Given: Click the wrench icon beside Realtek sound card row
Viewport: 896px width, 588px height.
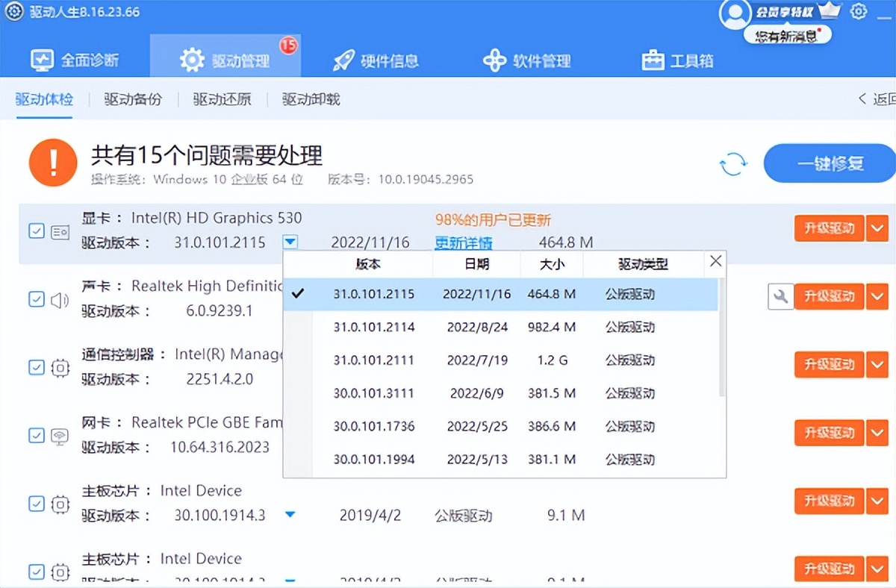Looking at the screenshot, I should pos(780,296).
